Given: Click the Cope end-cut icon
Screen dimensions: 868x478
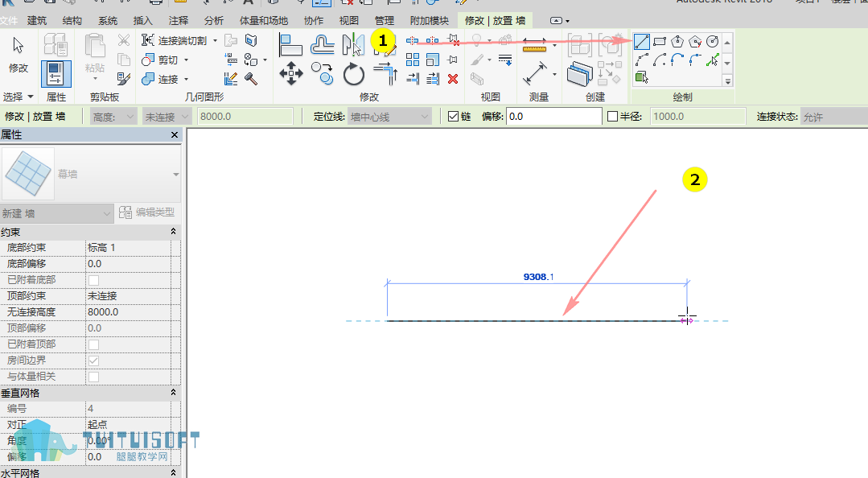Looking at the screenshot, I should 147,40.
